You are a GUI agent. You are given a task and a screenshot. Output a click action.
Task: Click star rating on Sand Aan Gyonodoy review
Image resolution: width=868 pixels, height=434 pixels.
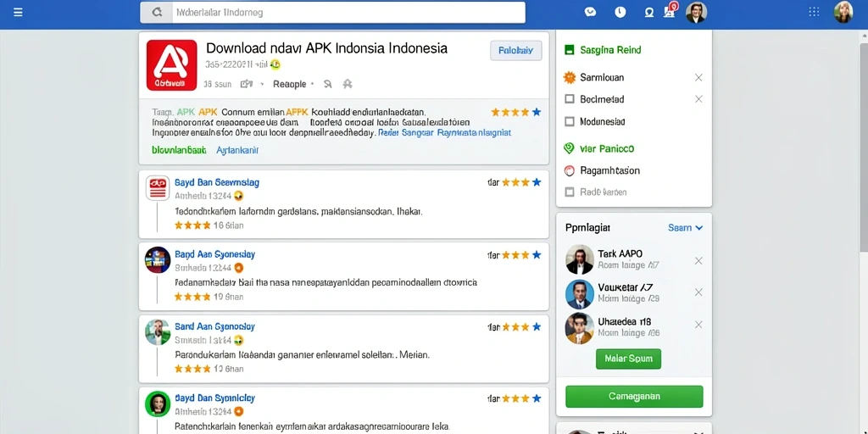(521, 326)
